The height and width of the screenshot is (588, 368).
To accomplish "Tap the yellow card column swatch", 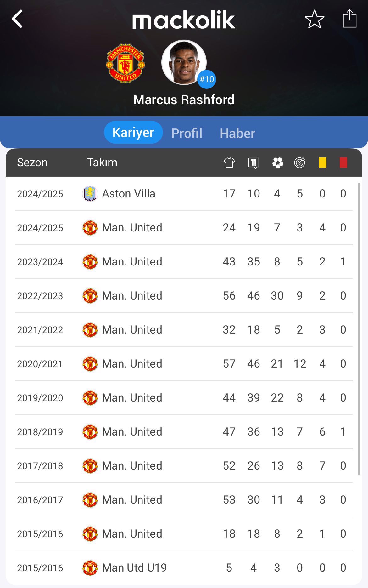I will point(323,163).
